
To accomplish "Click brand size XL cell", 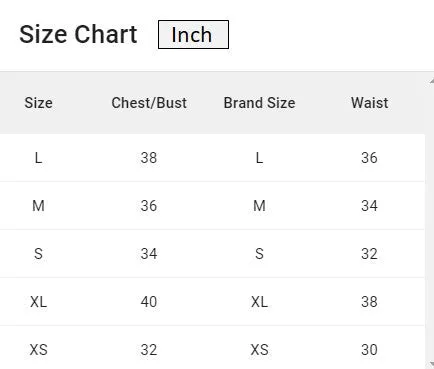I will pyautogui.click(x=259, y=302).
